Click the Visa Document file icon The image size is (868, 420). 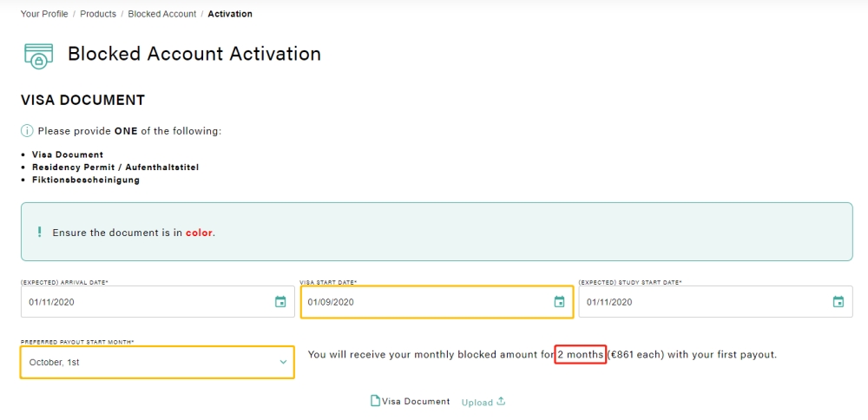click(375, 401)
